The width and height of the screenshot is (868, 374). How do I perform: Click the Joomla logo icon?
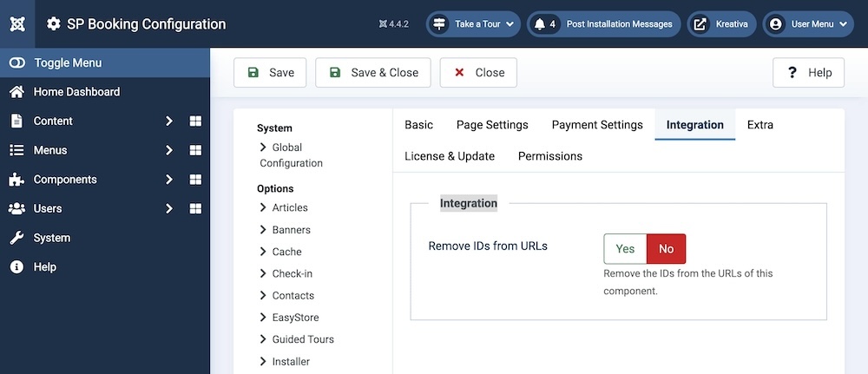pyautogui.click(x=17, y=24)
